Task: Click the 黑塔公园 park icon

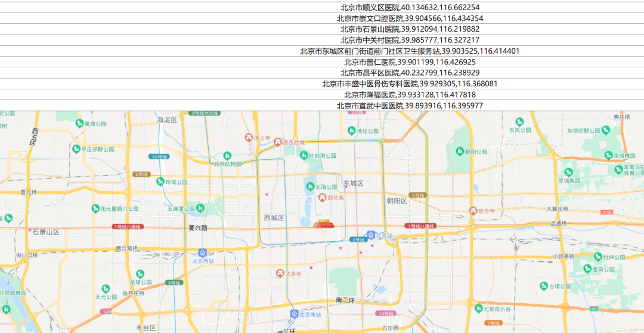Action: (79, 123)
